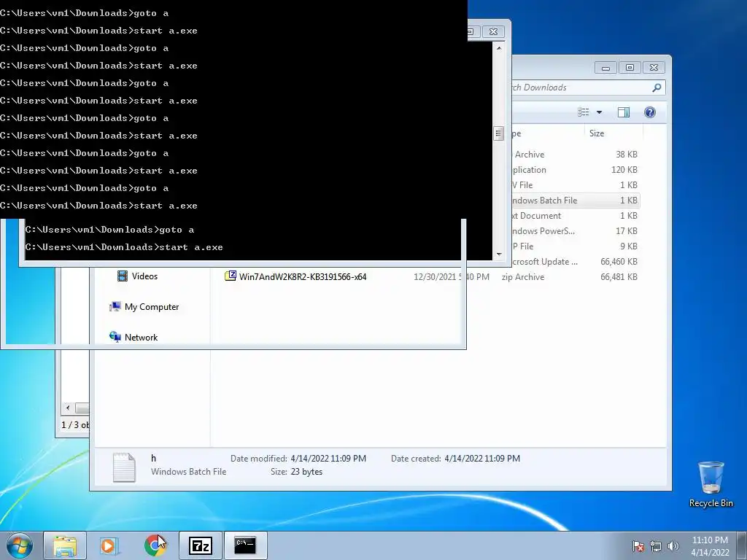Open Windows Explorer from the taskbar
Screen dimensions: 747x560
pyautogui.click(x=65, y=545)
